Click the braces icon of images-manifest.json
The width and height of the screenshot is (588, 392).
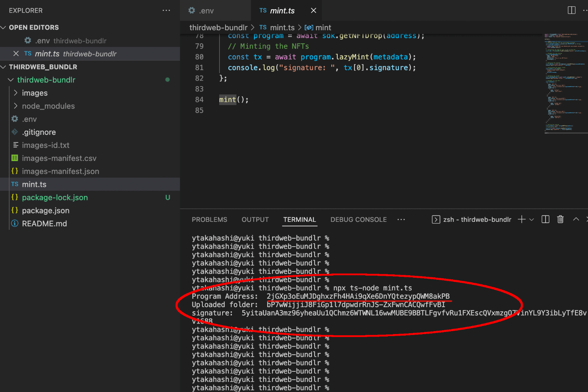tap(15, 171)
